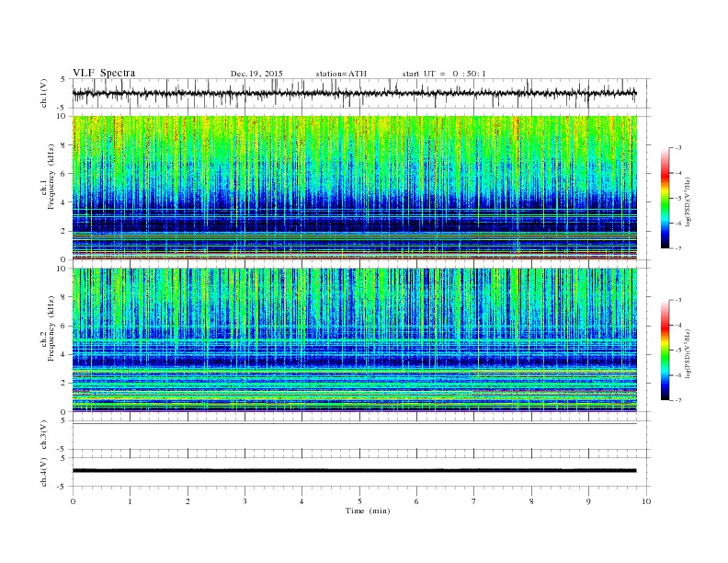Click the ch.1 PSD color bar
728x563 pixels.
point(665,198)
